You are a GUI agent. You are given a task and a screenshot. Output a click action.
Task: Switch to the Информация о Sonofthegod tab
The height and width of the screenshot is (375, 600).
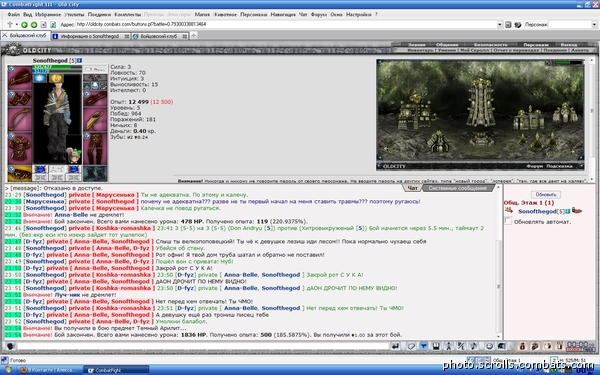tap(90, 36)
